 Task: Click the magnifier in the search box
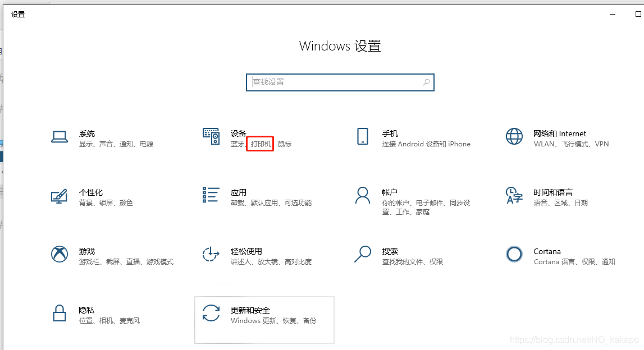426,82
